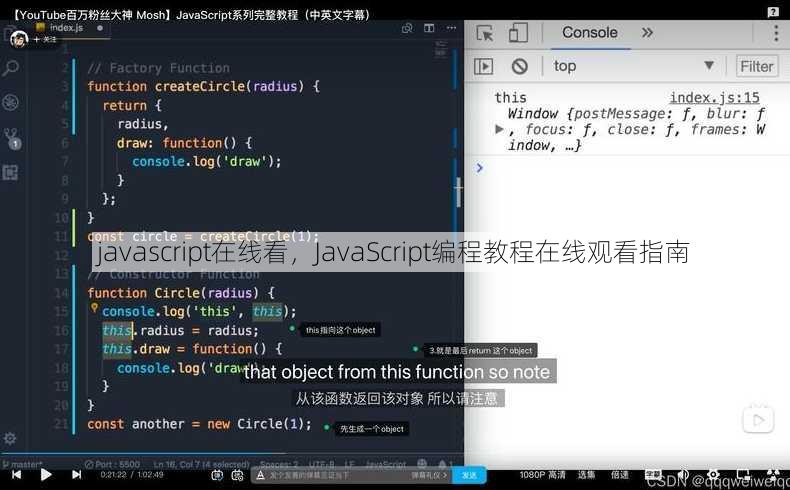
Task: Open danmaku display settings icon
Action: (238, 475)
